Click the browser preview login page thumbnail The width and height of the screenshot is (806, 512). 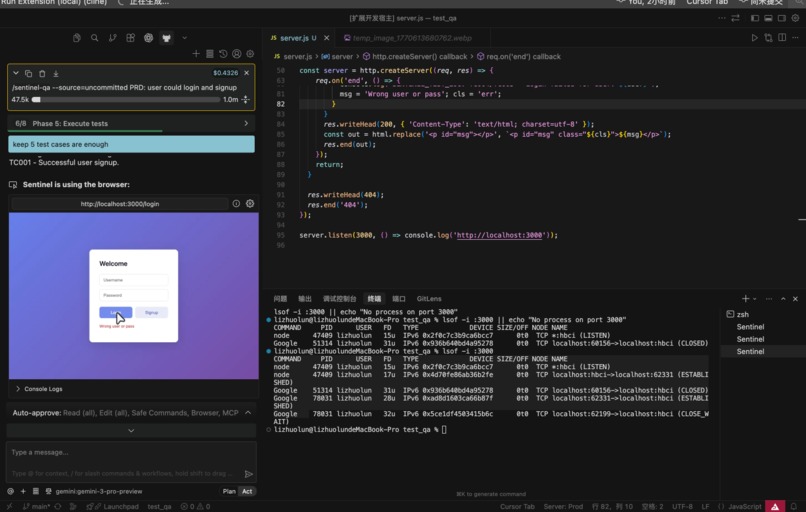tap(134, 296)
